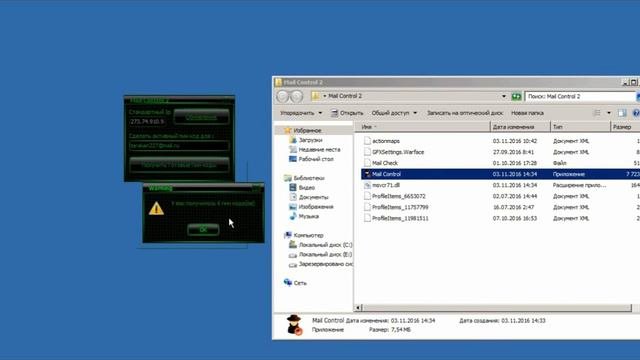The width and height of the screenshot is (640, 360).
Task: Open the Упорядочить menu
Action: click(x=301, y=113)
